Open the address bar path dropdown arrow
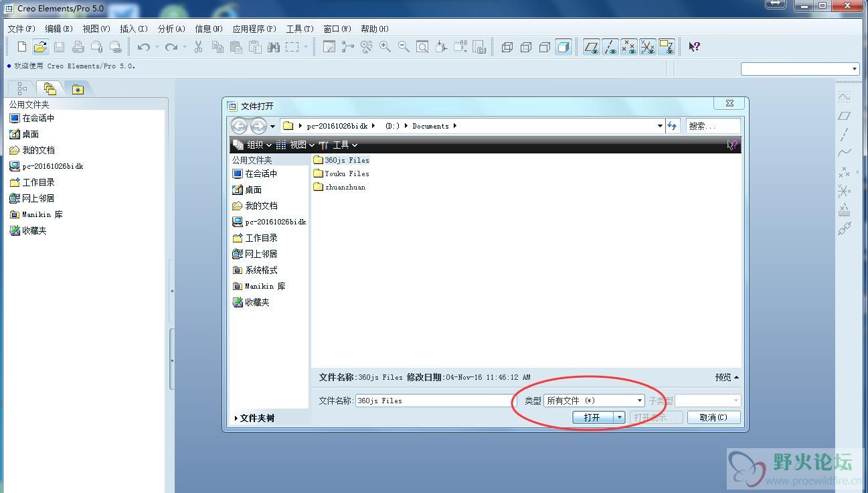 (661, 126)
